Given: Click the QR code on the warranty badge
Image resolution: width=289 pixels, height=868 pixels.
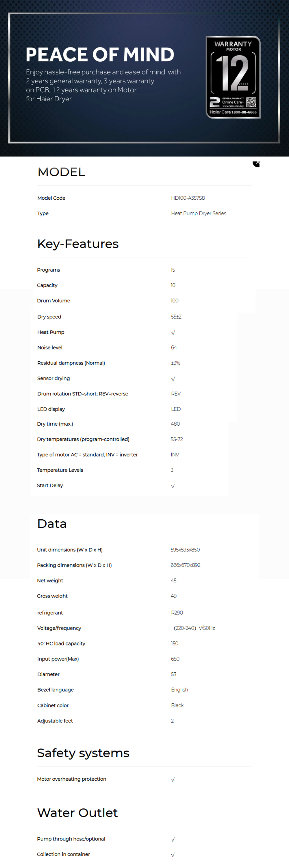Looking at the screenshot, I should coord(251,102).
